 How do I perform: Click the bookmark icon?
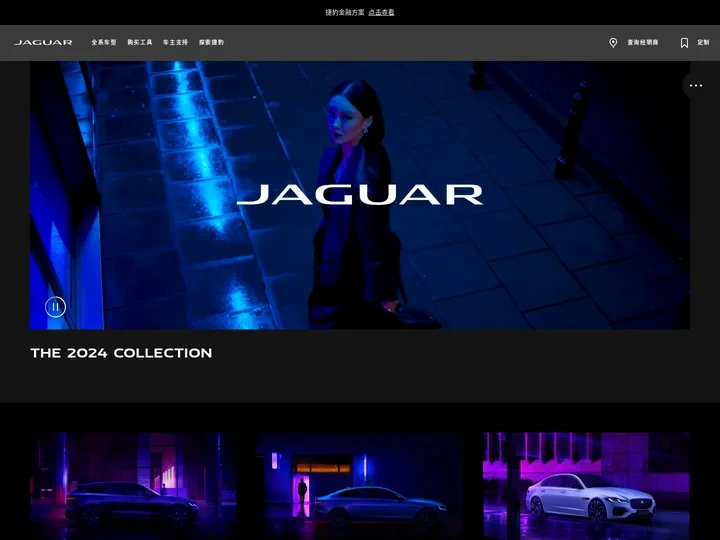pyautogui.click(x=684, y=43)
